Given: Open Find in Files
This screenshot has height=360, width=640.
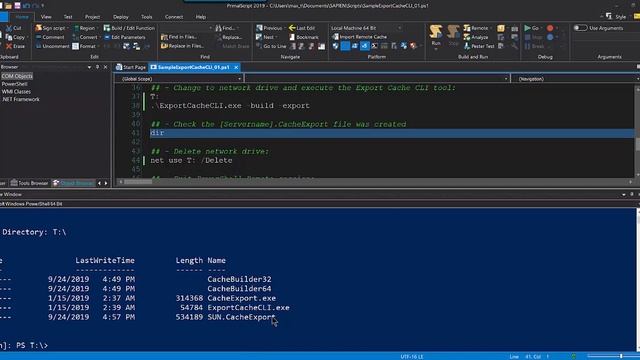Looking at the screenshot, I should (179, 37).
